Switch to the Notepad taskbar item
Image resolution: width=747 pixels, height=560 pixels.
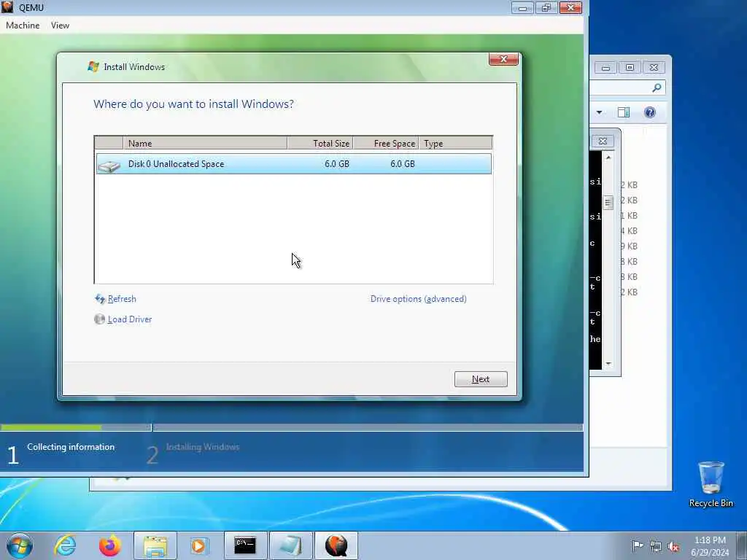[x=290, y=545]
